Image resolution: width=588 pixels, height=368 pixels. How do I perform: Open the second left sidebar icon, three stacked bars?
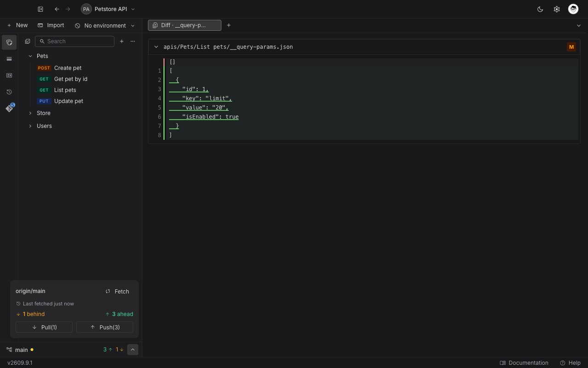coord(9,59)
